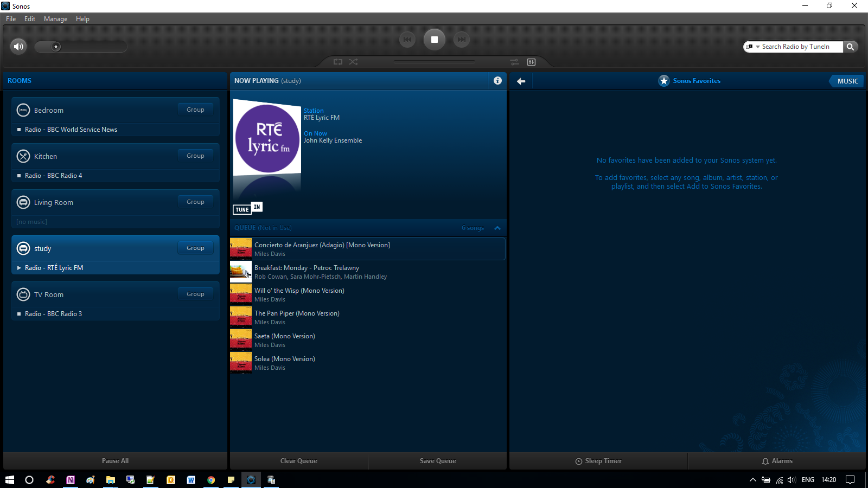This screenshot has width=868, height=488.
Task: Open the Windows Start menu
Action: pos(9,480)
